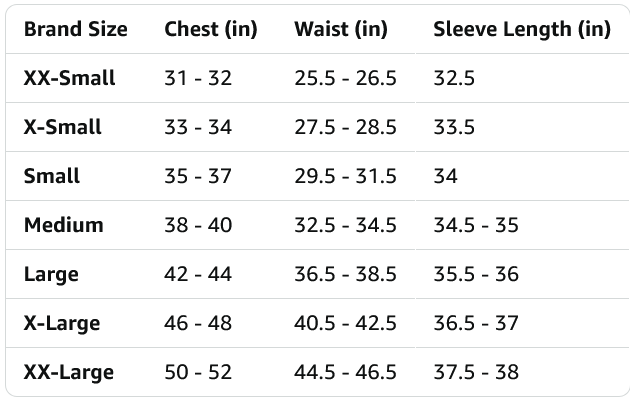The width and height of the screenshot is (636, 415).
Task: Click the Brand Size column header
Action: (75, 29)
